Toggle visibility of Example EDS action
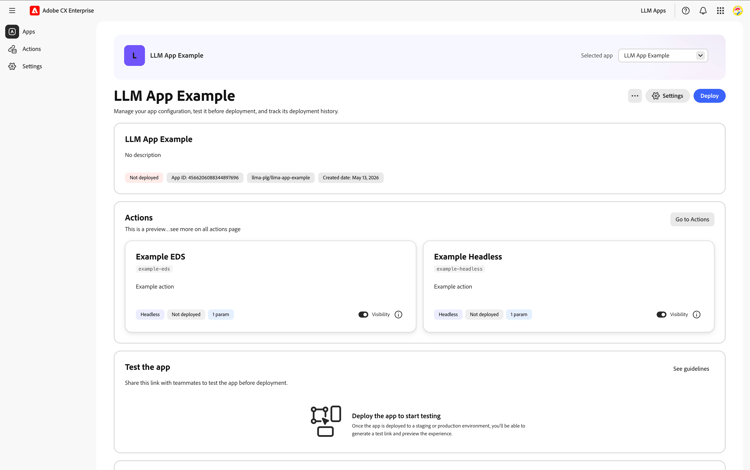The width and height of the screenshot is (750, 470). 363,315
